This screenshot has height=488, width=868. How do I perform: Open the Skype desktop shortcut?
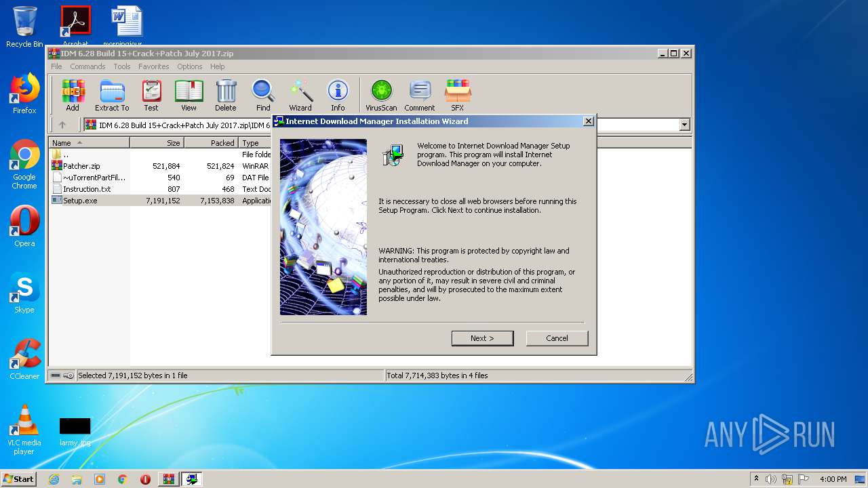(24, 293)
